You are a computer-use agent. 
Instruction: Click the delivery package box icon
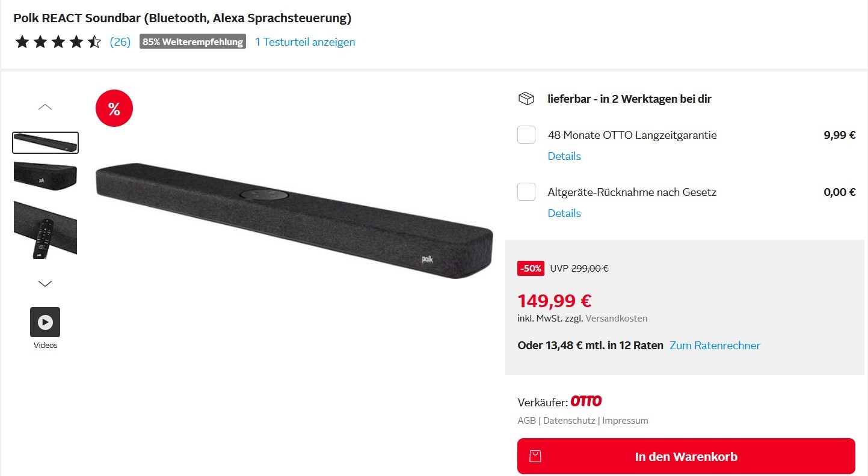tap(526, 99)
